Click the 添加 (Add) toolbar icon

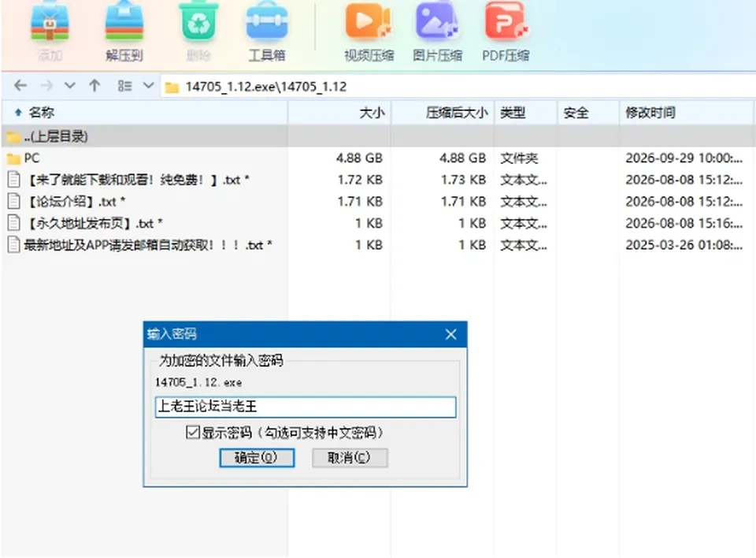[50, 23]
